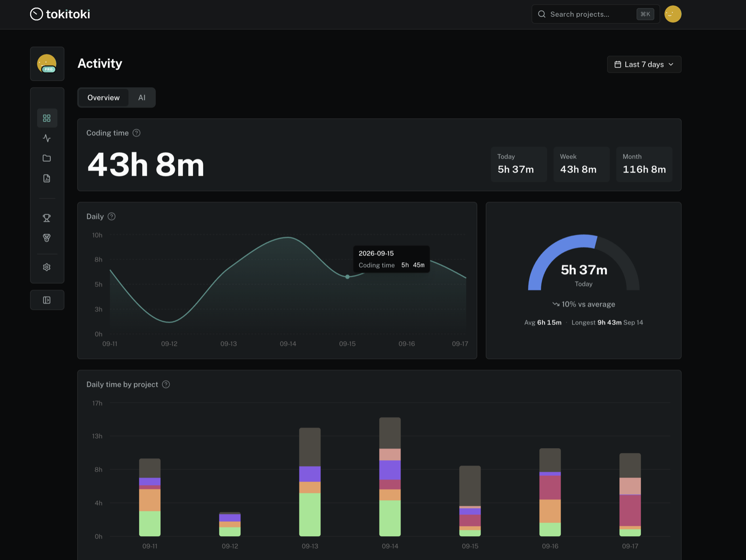746x560 pixels.
Task: Click the green segment of 09-14 bar
Action: [390, 518]
